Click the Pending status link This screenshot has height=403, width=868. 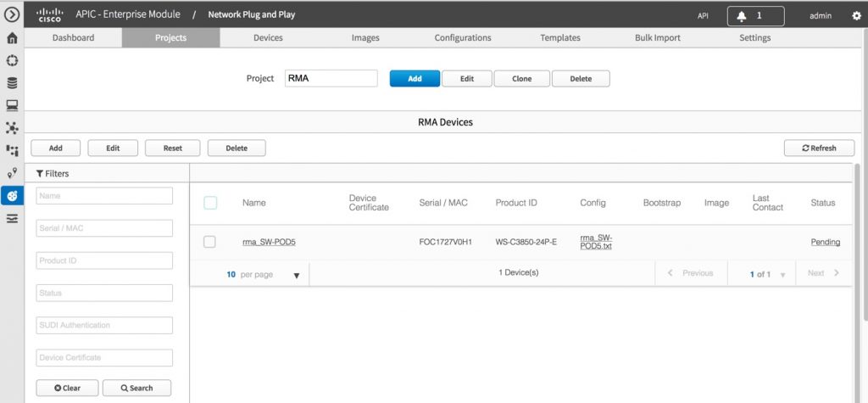coord(825,242)
